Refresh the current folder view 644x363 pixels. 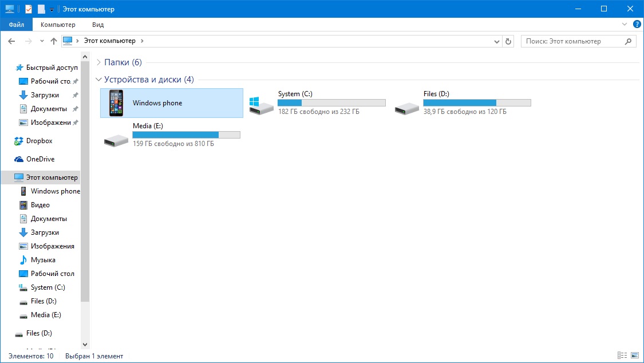(508, 41)
